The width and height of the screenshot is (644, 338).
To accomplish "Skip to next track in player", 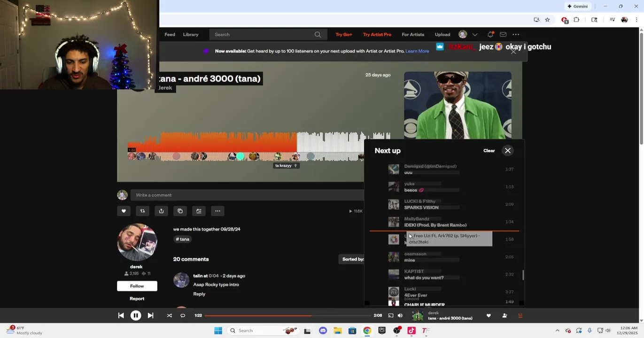I will point(150,315).
